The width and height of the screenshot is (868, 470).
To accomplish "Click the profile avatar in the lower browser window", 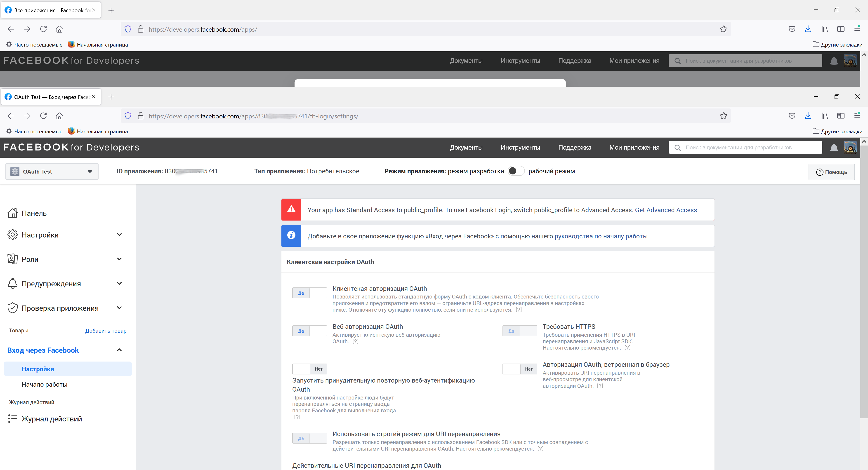I will click(x=849, y=148).
